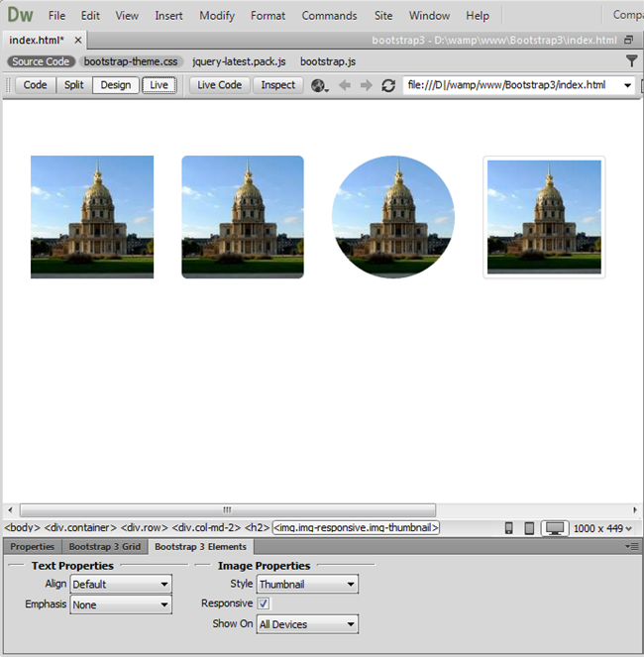Click the forward navigation arrow
644x657 pixels.
[x=367, y=85]
